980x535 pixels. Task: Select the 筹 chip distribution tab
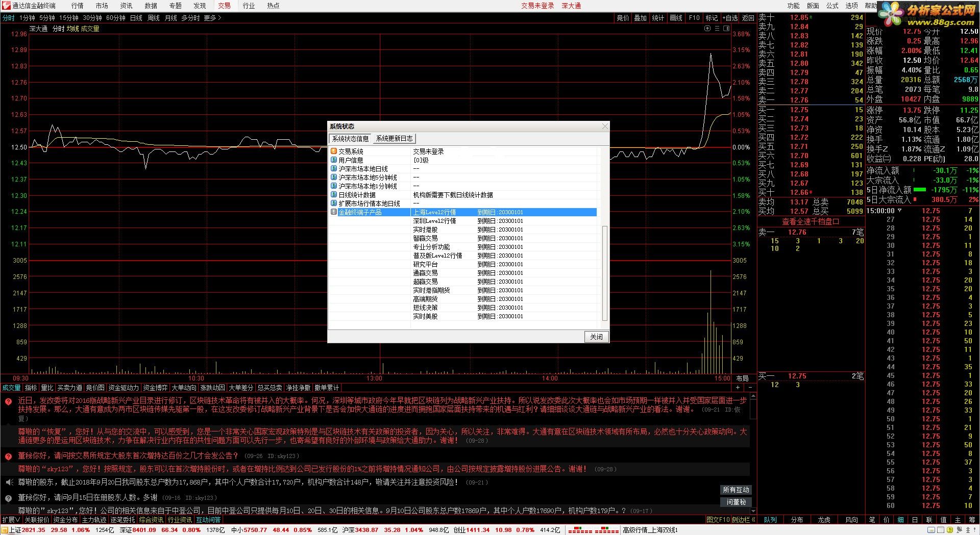[x=972, y=520]
